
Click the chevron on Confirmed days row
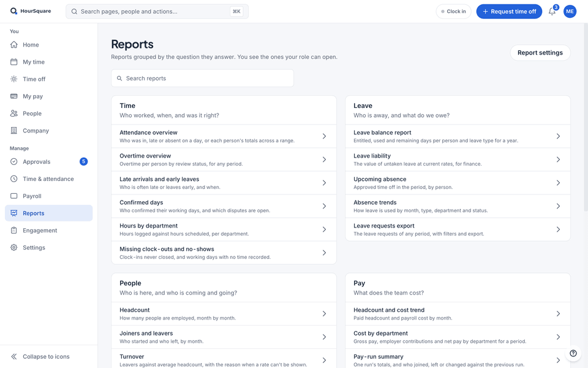(325, 206)
